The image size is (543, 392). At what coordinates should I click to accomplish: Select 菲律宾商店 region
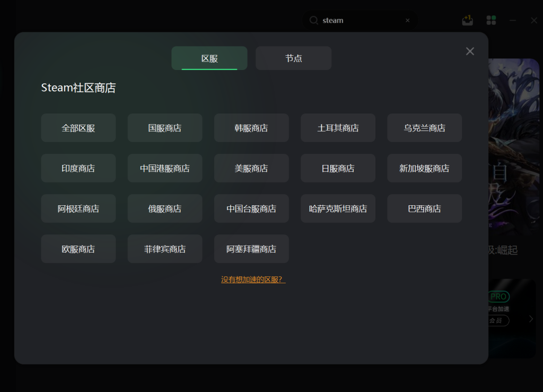tap(165, 249)
